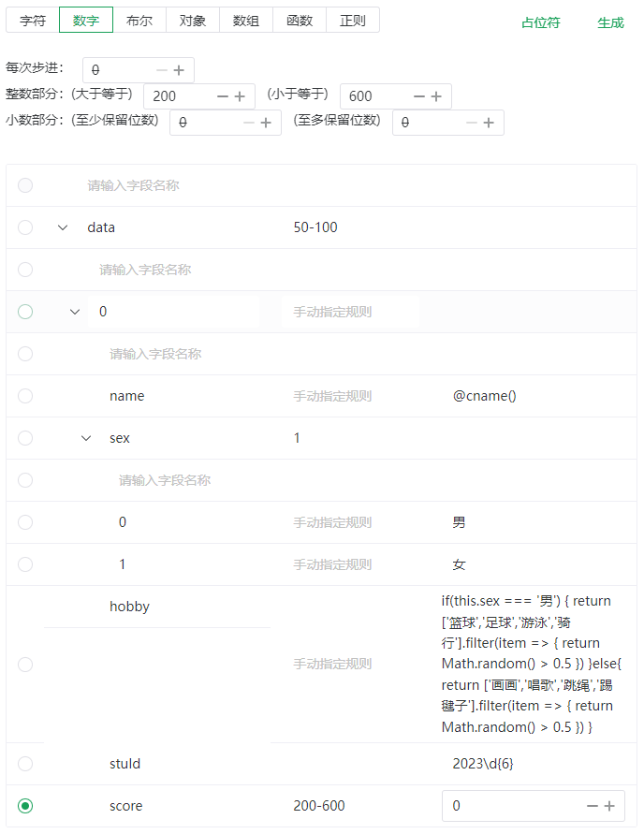Select radio for 女 row
644x834 pixels.
click(x=25, y=563)
